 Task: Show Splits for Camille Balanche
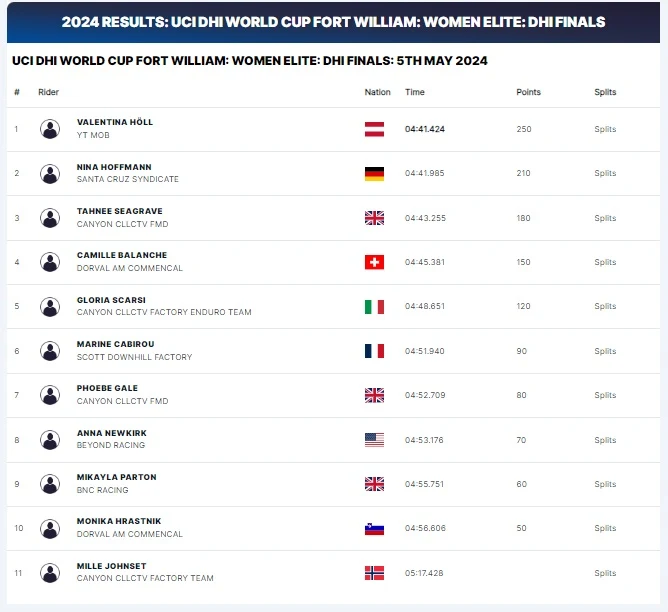605,262
